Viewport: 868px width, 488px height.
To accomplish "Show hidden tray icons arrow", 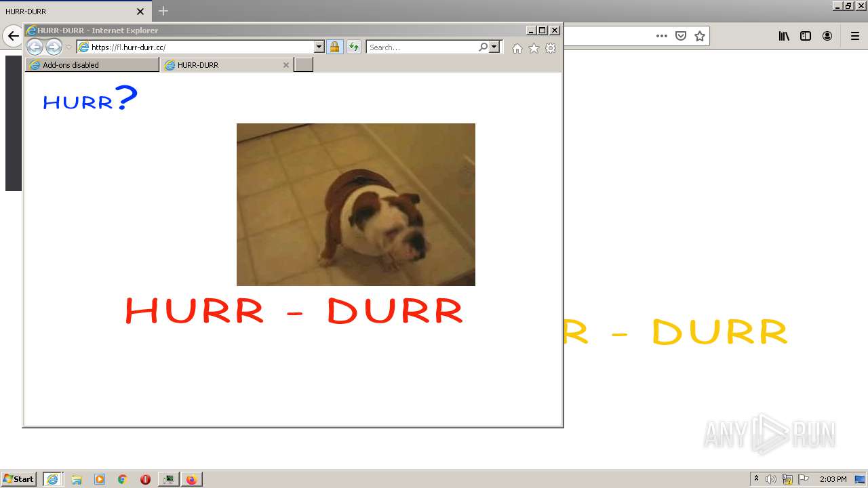I will click(x=757, y=479).
